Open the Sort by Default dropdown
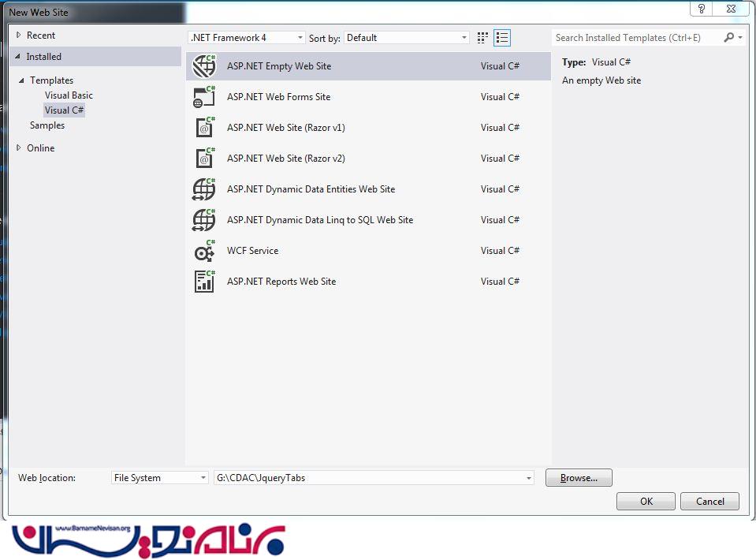Image resolution: width=756 pixels, height=560 pixels. [407, 38]
